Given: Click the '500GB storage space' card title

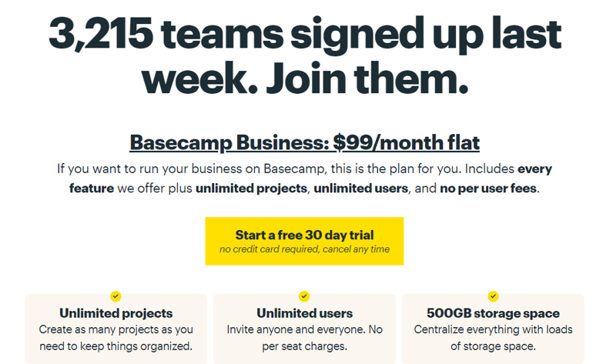Looking at the screenshot, I should pos(493,313).
